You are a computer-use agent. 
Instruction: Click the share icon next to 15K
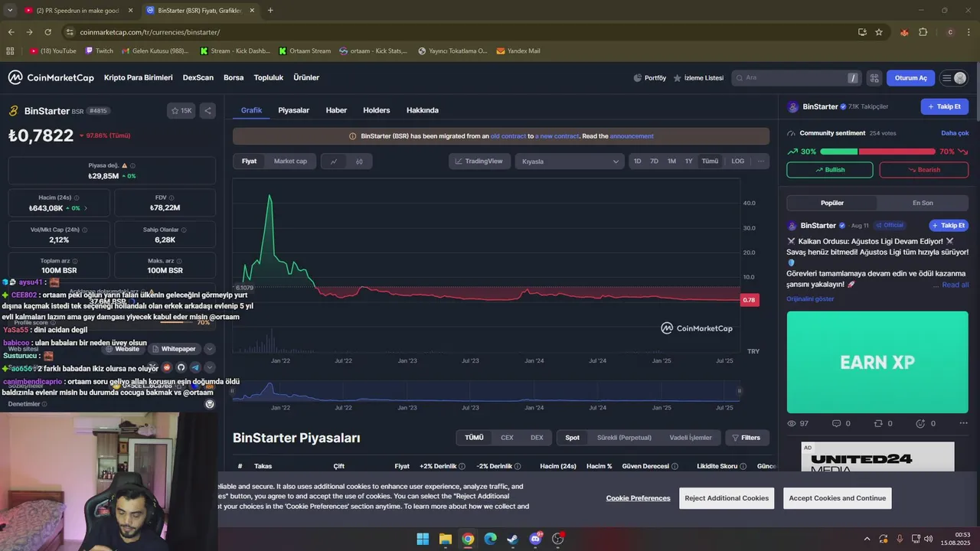[x=207, y=111]
